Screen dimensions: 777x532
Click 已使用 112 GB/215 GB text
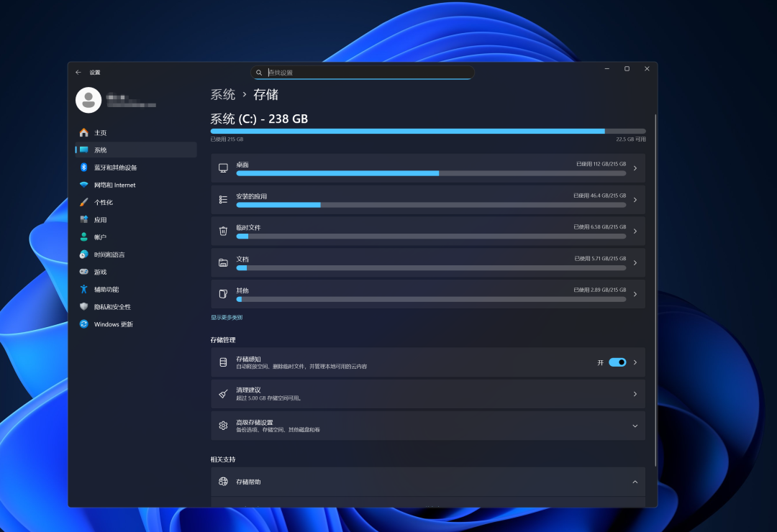pyautogui.click(x=601, y=164)
